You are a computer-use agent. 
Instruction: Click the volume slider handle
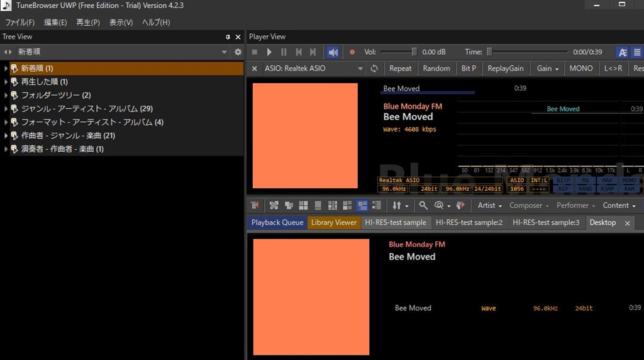(414, 52)
